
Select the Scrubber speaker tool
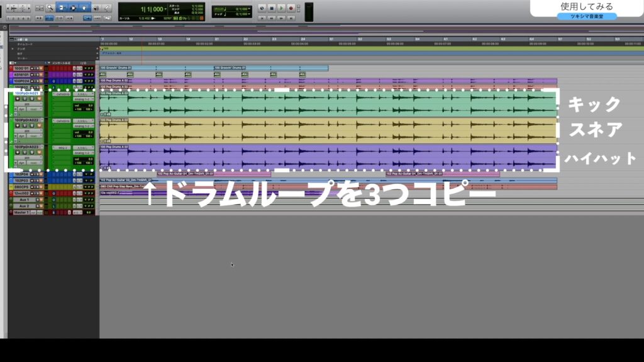click(x=96, y=8)
